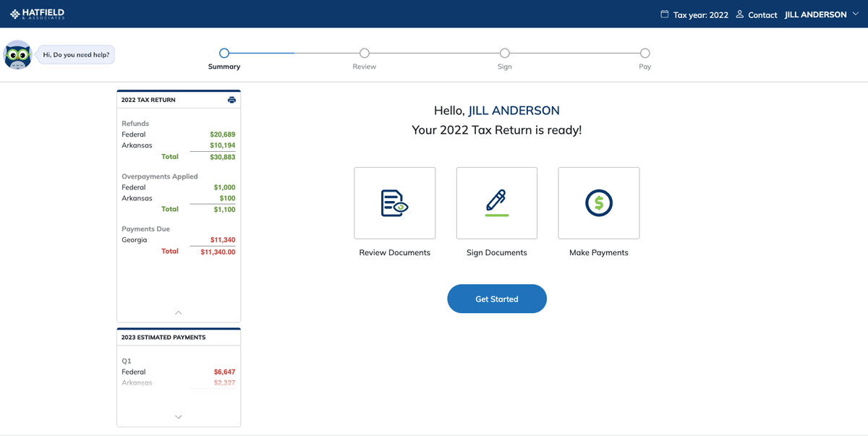This screenshot has width=868, height=436.
Task: Click the Hatfield & Associates logo
Action: coord(35,14)
